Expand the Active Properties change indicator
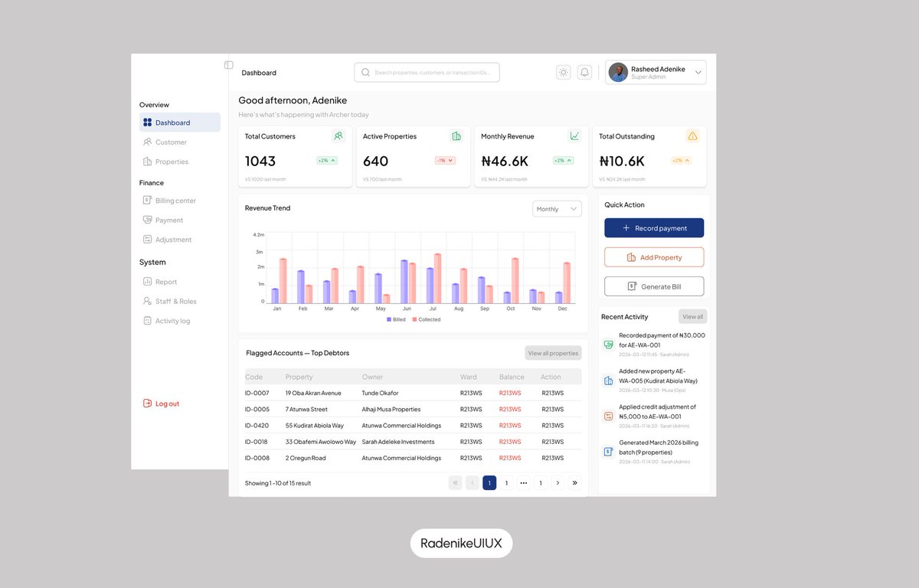 (446, 162)
